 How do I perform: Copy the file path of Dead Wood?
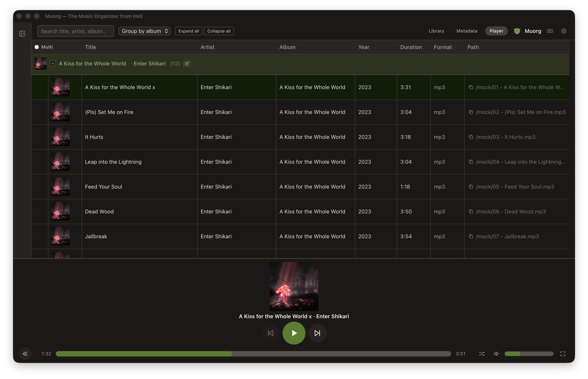click(471, 211)
